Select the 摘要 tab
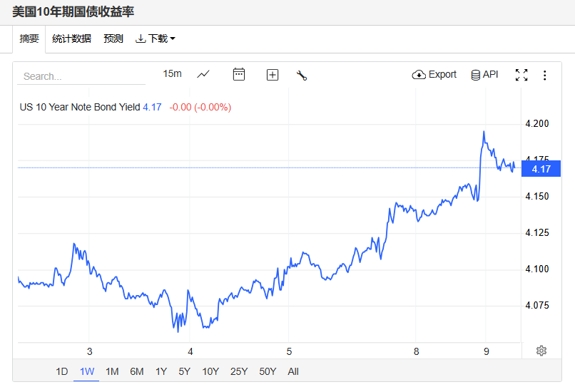575x392 pixels. point(29,38)
